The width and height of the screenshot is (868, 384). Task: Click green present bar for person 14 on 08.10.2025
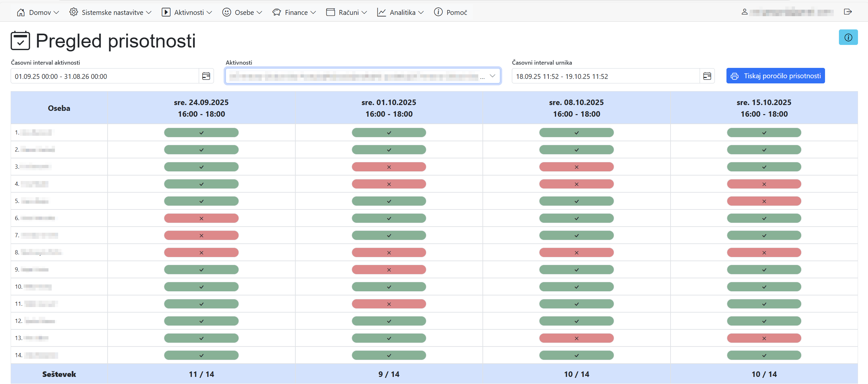[x=576, y=355]
